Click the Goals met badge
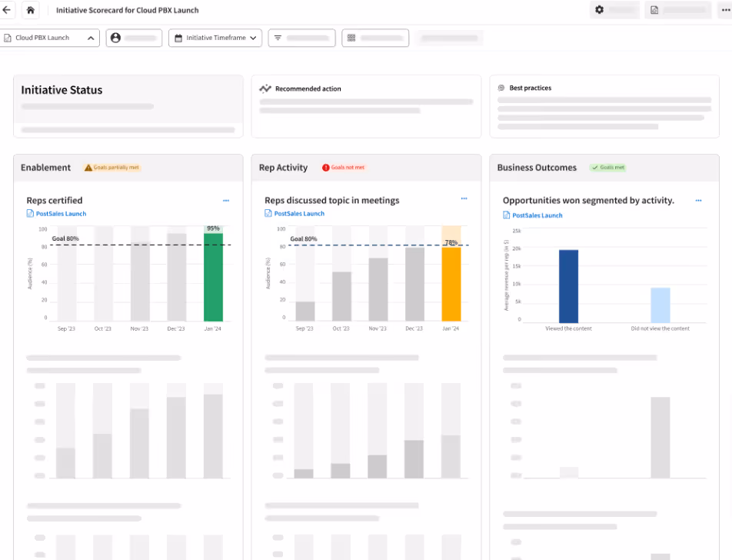 click(x=607, y=167)
